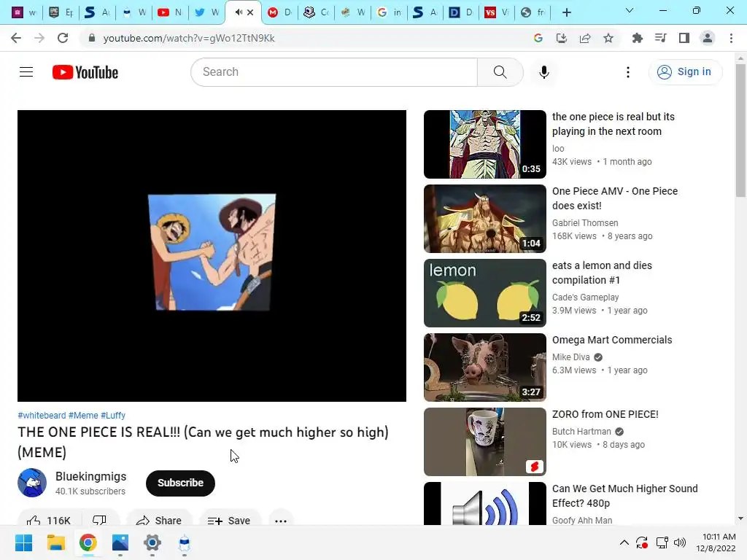Click the video player to pause

(x=212, y=256)
